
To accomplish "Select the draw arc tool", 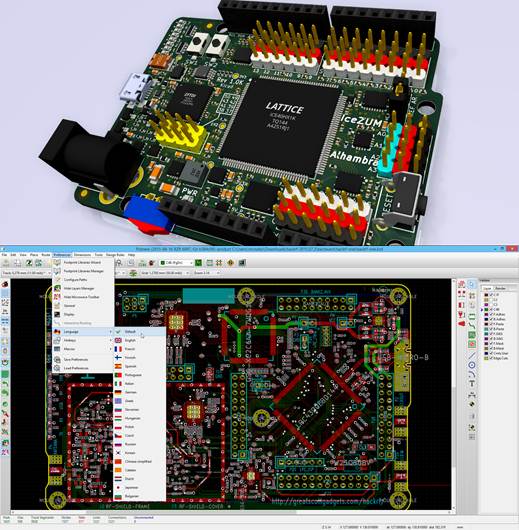I will coord(472,374).
